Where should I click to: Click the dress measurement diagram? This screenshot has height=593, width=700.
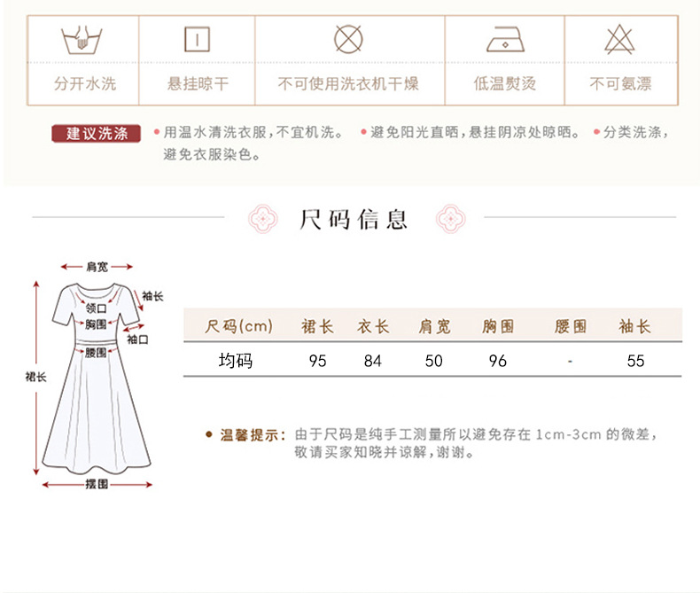coord(95,375)
